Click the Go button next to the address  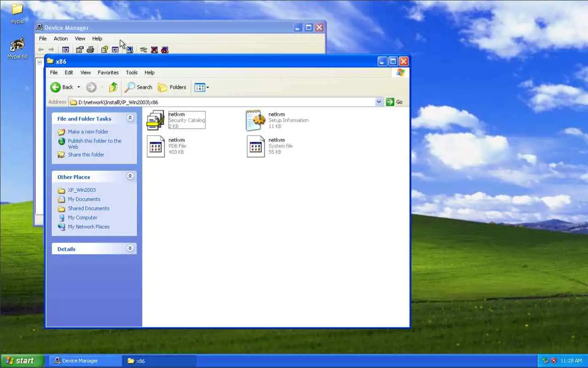tap(395, 102)
